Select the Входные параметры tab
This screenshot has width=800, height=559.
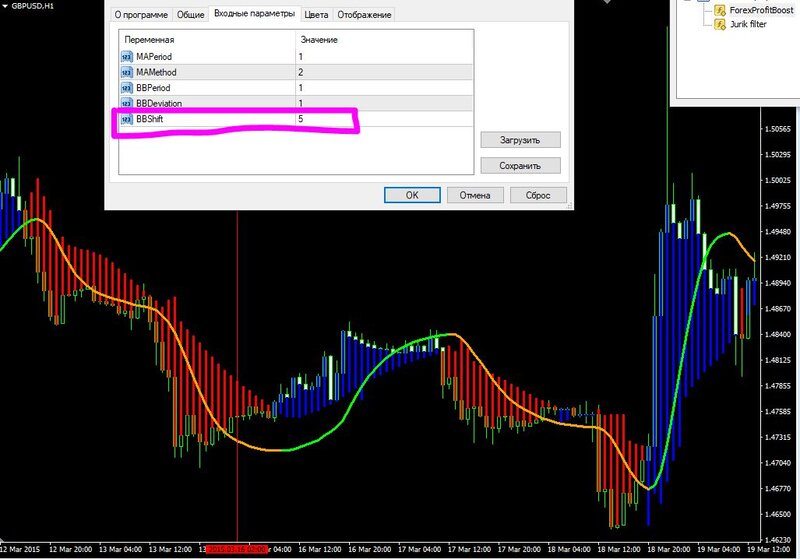(x=254, y=13)
